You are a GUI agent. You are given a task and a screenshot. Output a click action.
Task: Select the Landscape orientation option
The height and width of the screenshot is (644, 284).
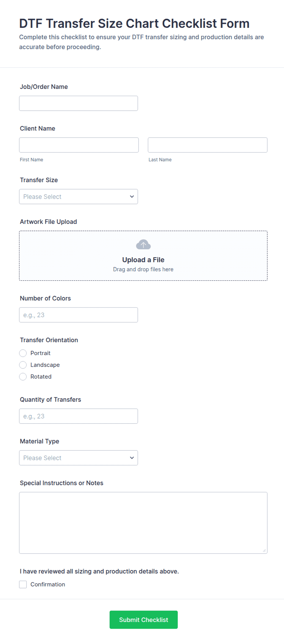point(23,365)
